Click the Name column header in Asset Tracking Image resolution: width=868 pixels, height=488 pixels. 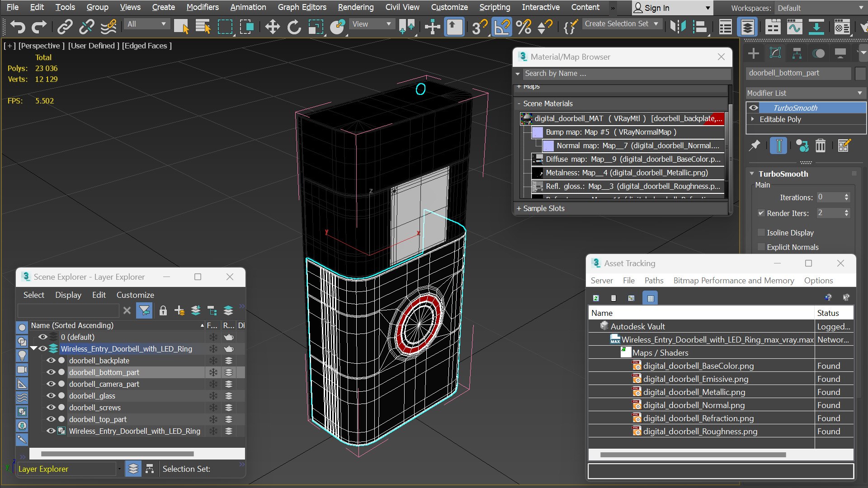click(701, 313)
